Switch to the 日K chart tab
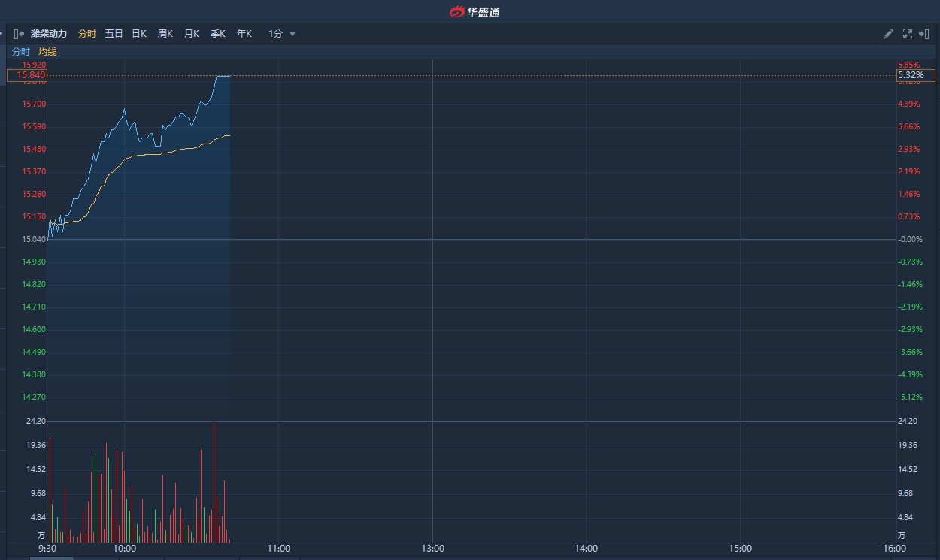Image resolution: width=940 pixels, height=560 pixels. tap(139, 34)
